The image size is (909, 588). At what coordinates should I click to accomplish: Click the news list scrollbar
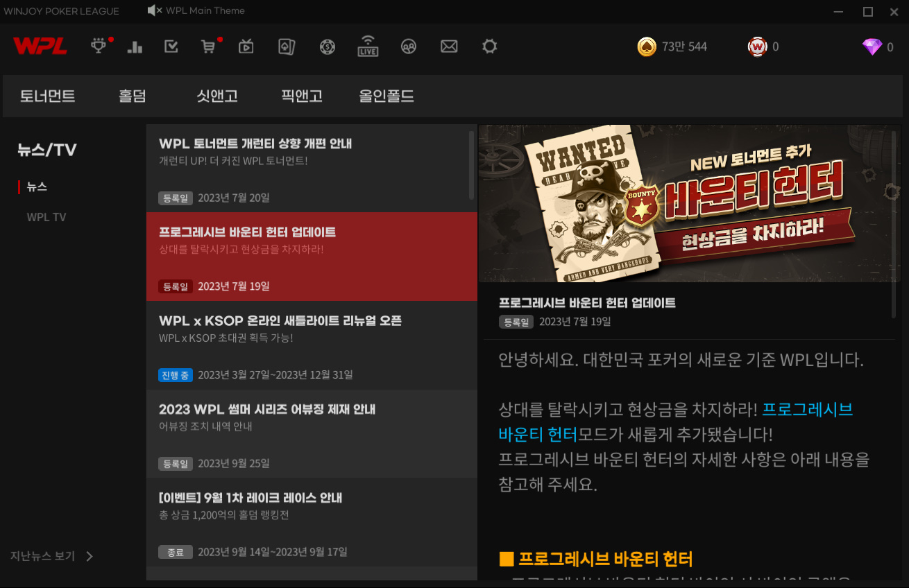[x=472, y=165]
